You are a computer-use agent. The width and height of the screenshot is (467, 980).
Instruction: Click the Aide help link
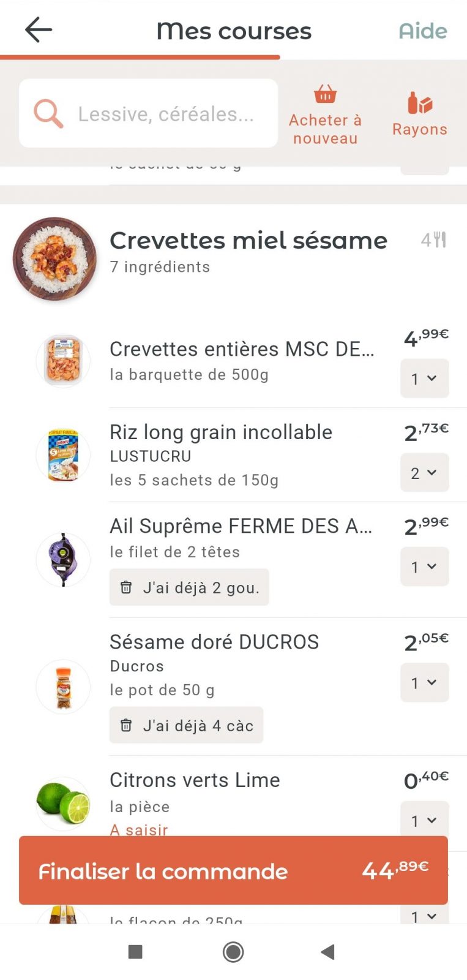click(423, 31)
